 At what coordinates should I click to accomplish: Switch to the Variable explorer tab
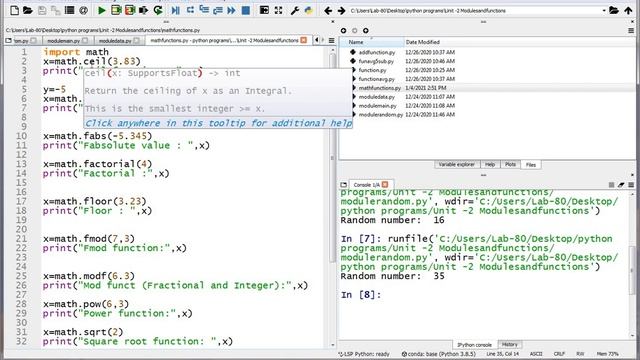[456, 164]
